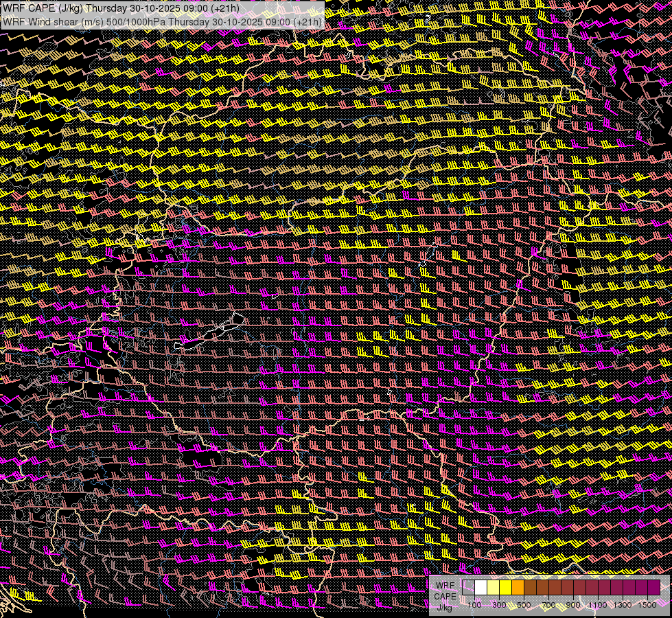The width and height of the screenshot is (672, 618).
Task: Select the first brown swatch after orange
Action: 531,587
